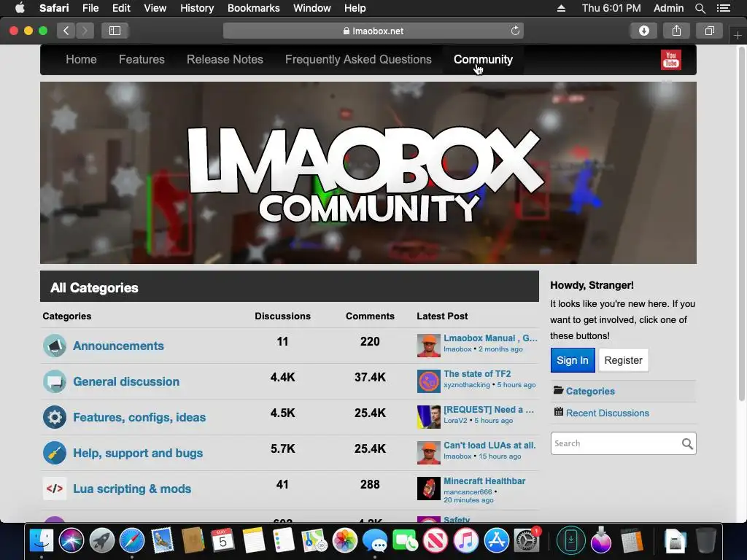Open the Window menu
Viewport: 747px width, 560px height.
(x=312, y=8)
